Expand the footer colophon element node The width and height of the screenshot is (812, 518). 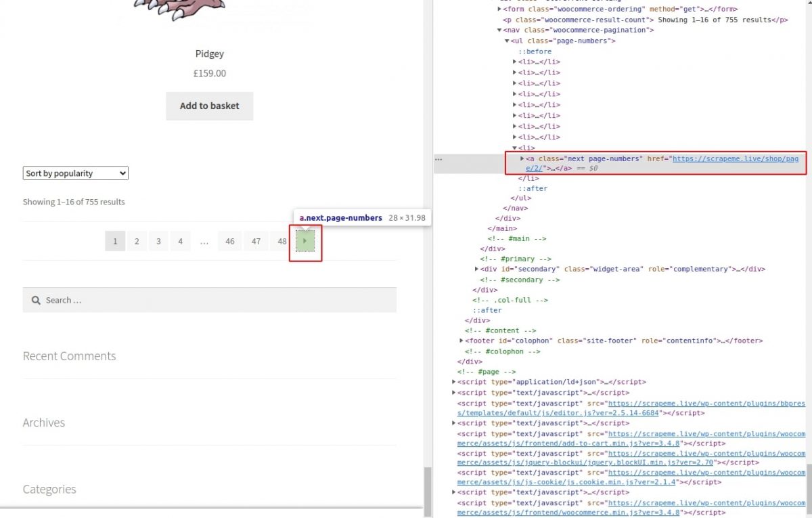coord(461,341)
